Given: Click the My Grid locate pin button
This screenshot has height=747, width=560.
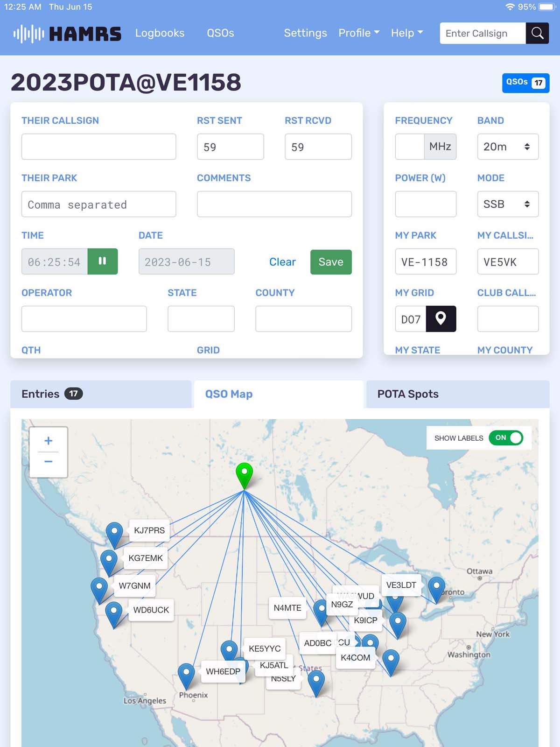Looking at the screenshot, I should tap(441, 319).
